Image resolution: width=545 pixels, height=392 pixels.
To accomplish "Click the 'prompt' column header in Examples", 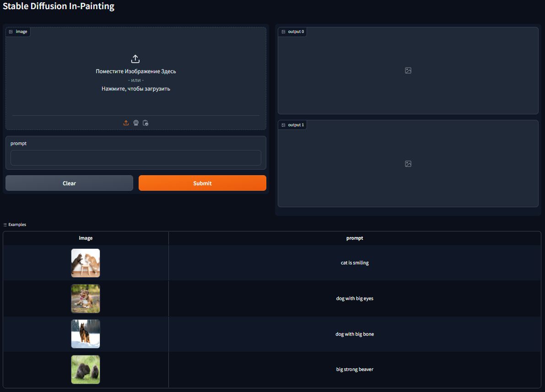I will (x=355, y=238).
